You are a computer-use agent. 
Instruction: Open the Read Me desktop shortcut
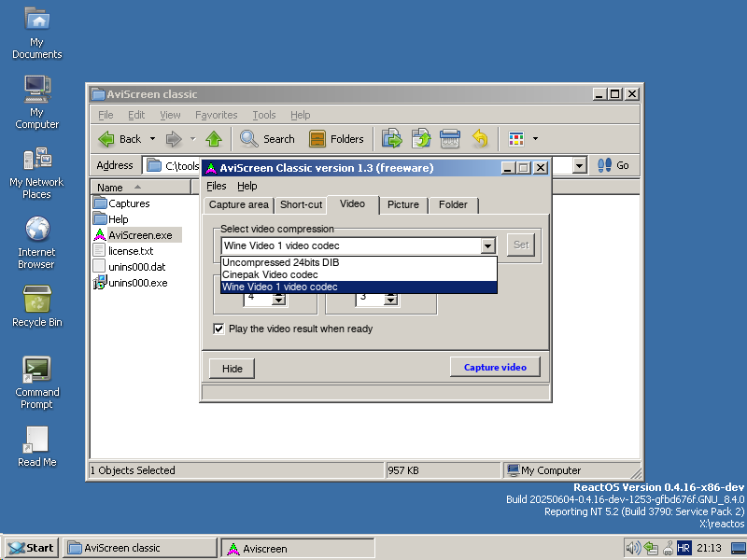[36, 447]
